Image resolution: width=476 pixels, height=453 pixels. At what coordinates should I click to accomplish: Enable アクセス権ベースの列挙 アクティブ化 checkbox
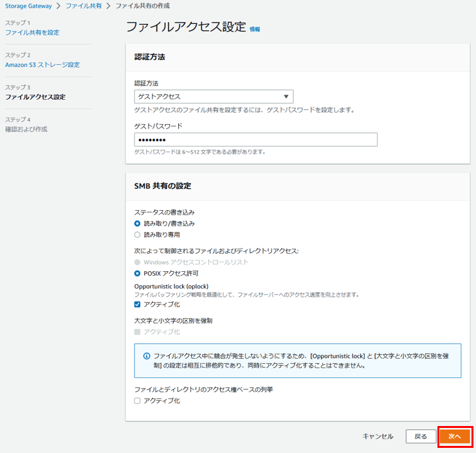[137, 401]
